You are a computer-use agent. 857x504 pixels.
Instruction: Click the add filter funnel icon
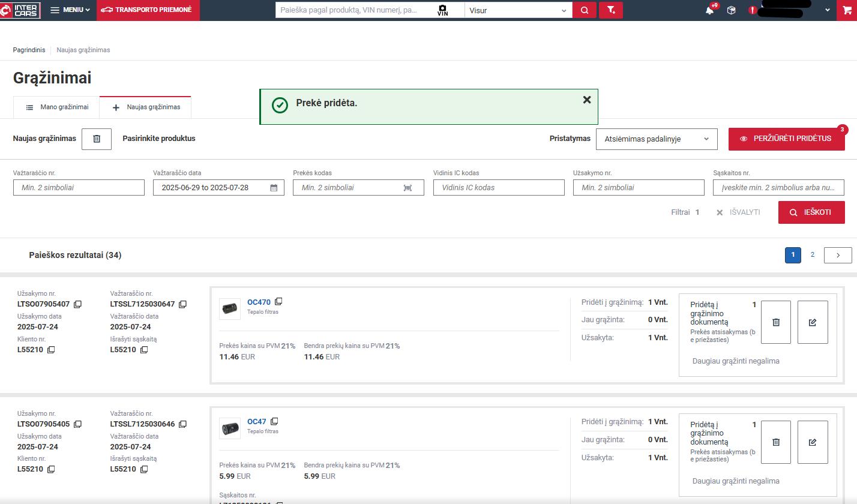(611, 10)
